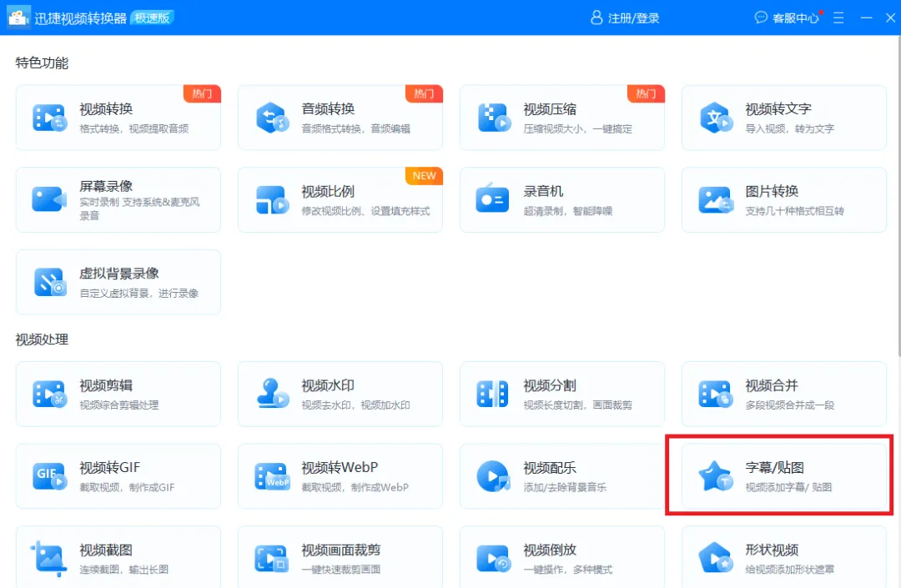
Task: Select the 字幕/贴图 star icon
Action: [716, 476]
